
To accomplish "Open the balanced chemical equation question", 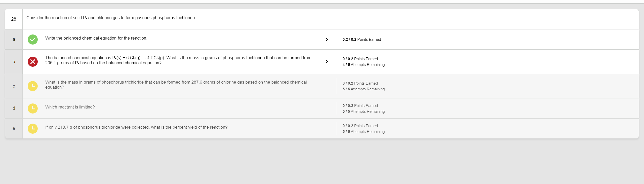I will tap(96, 38).
